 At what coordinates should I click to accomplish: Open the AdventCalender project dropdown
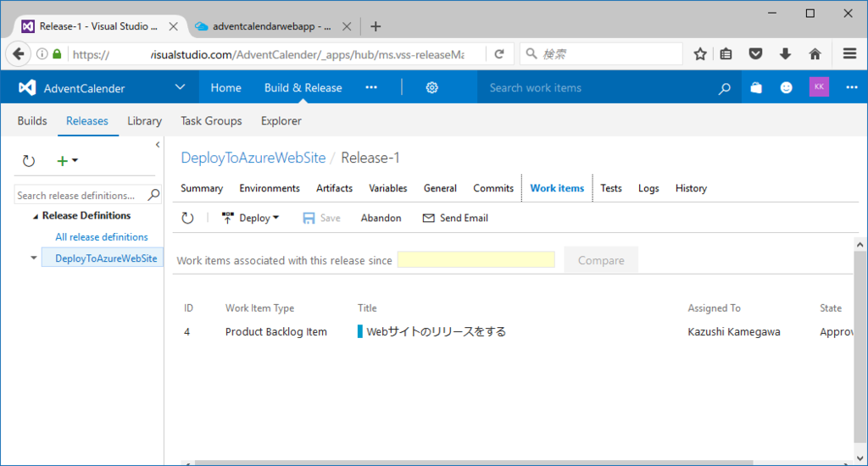[180, 87]
